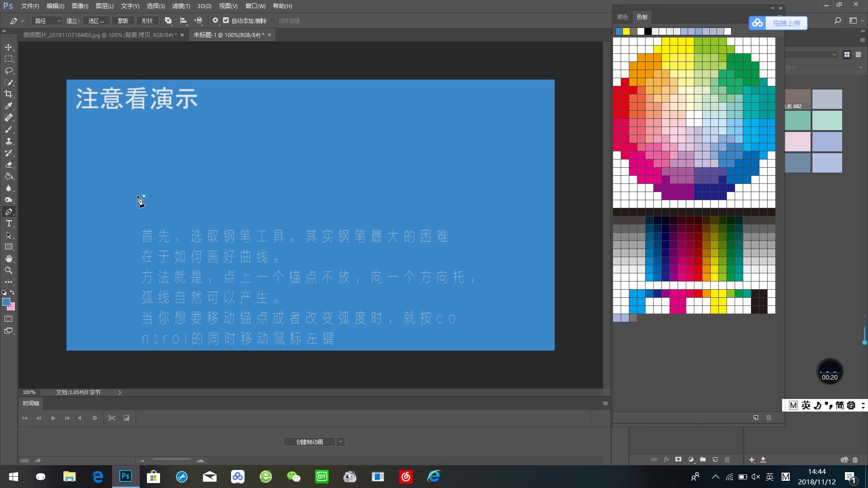Uncheck 自动添加/删除 checkbox

coord(226,20)
